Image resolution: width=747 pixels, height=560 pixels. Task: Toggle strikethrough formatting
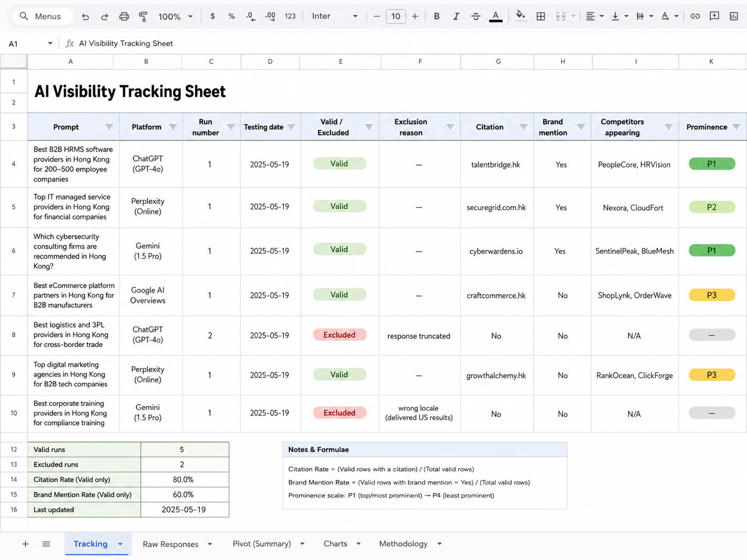(x=476, y=17)
